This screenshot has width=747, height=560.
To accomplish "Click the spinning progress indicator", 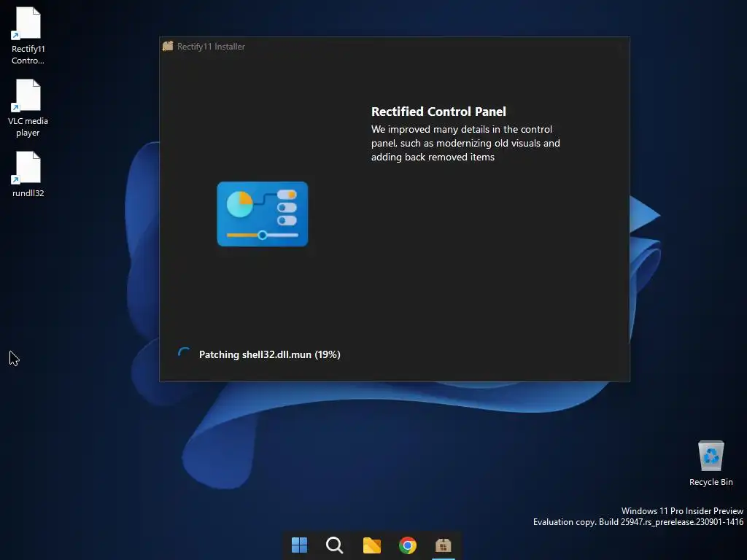I will (184, 354).
